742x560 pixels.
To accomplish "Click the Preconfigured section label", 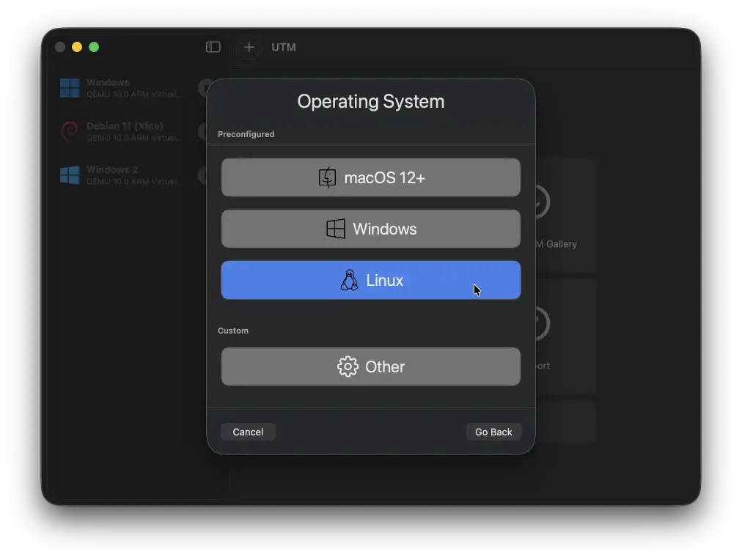I will (x=246, y=134).
